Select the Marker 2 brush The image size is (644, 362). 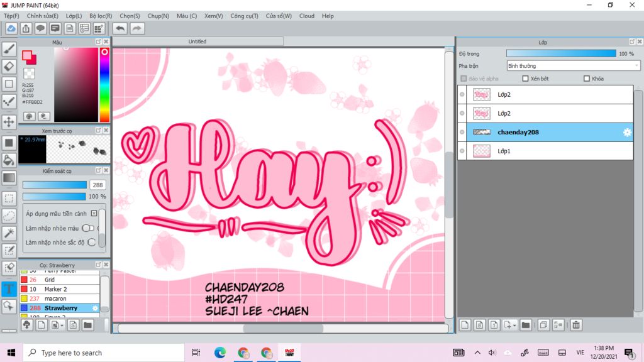click(60, 289)
